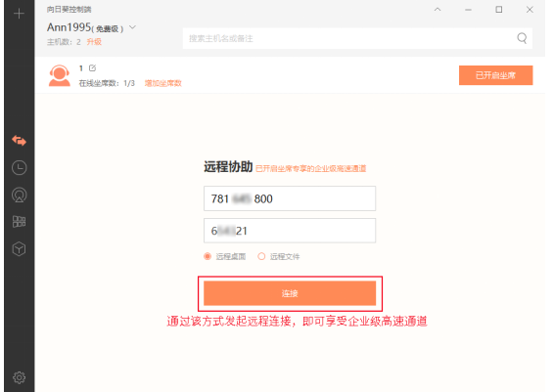This screenshot has height=392, width=554.
Task: Click the ID input field showing 781 800
Action: [x=290, y=198]
